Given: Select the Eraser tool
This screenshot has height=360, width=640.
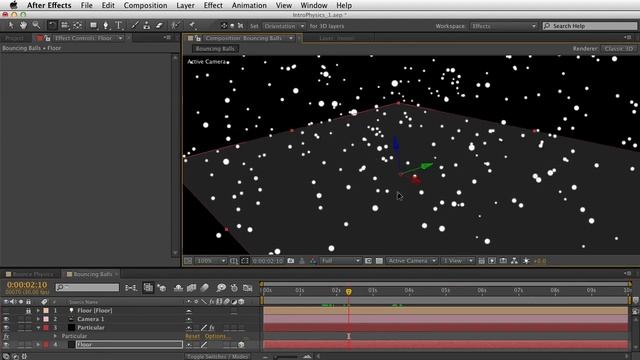Looking at the screenshot, I should pyautogui.click(x=159, y=25).
